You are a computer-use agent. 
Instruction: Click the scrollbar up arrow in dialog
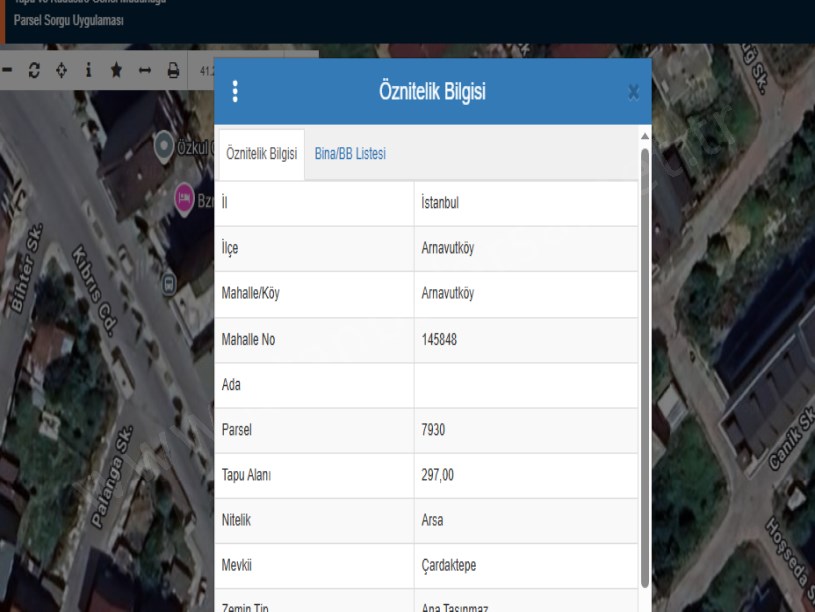644,136
